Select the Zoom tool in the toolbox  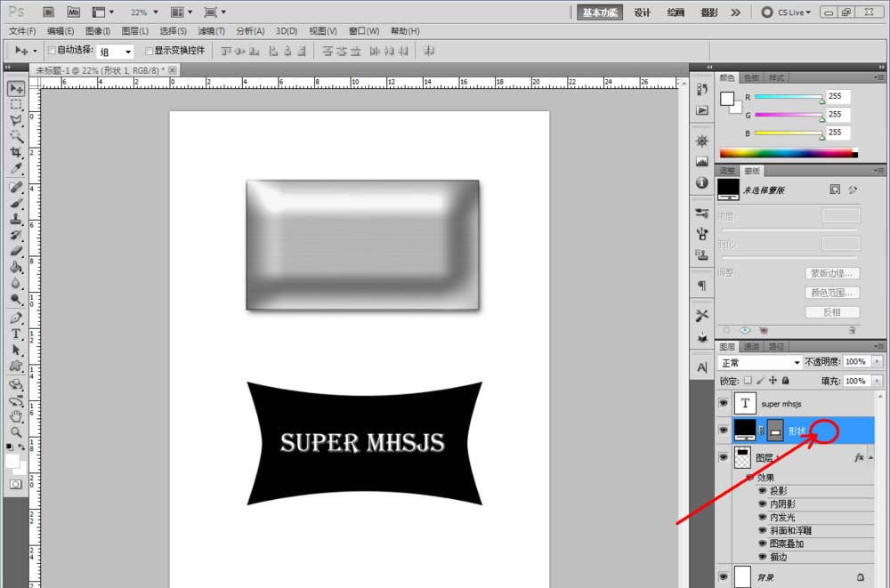pyautogui.click(x=16, y=432)
